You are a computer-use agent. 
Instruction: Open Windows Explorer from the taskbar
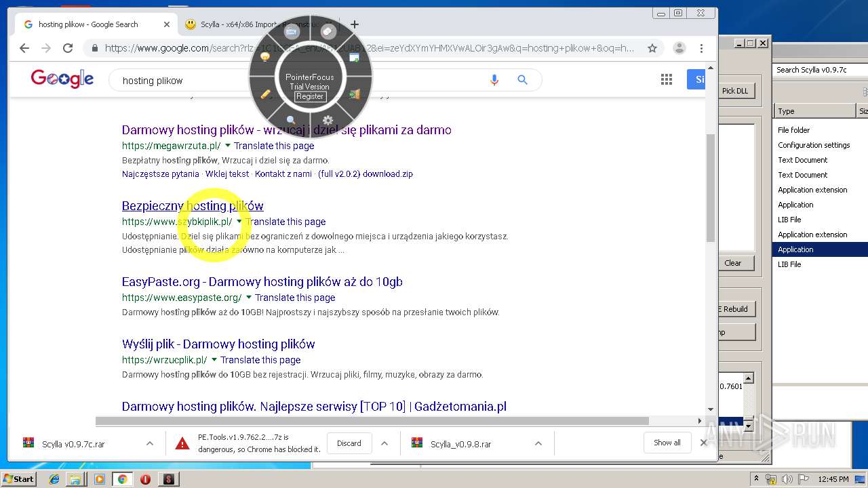pos(75,479)
